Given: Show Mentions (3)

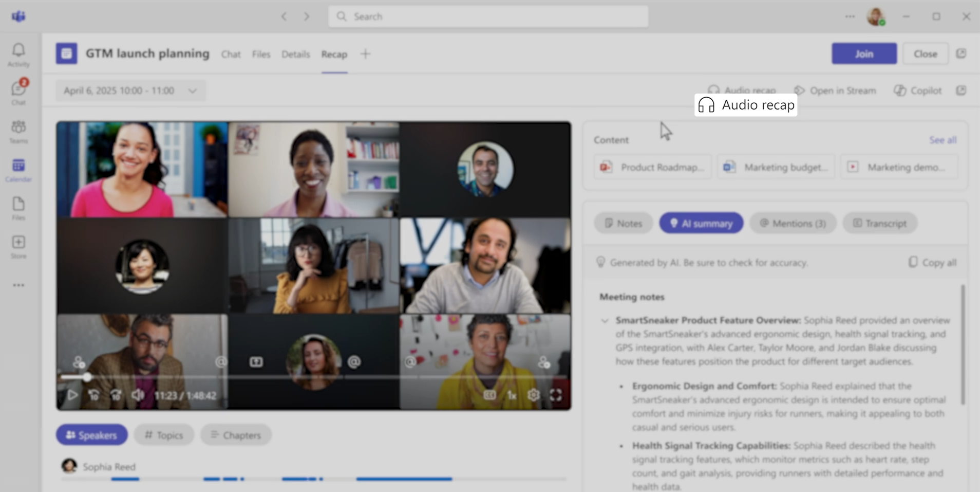Looking at the screenshot, I should [x=793, y=223].
